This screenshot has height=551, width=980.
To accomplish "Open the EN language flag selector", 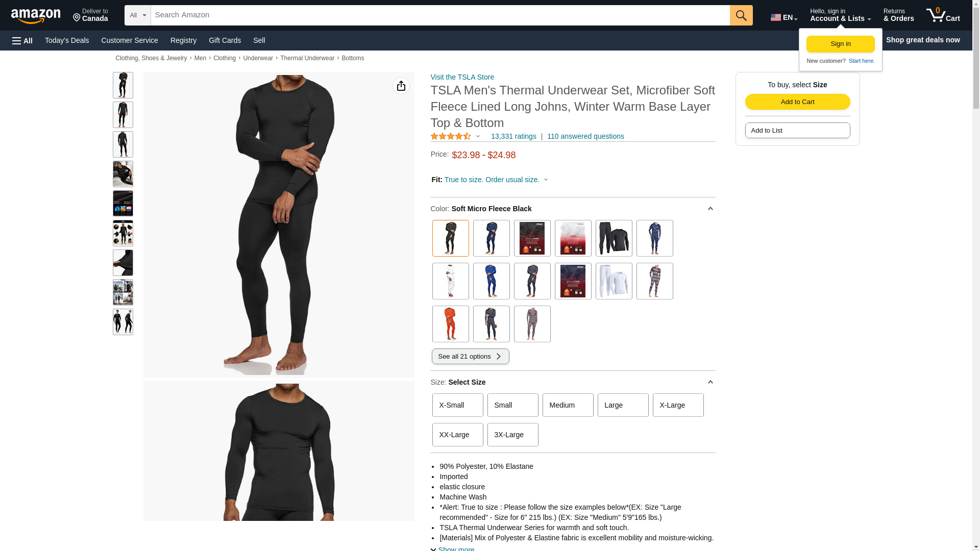I will tap(784, 17).
